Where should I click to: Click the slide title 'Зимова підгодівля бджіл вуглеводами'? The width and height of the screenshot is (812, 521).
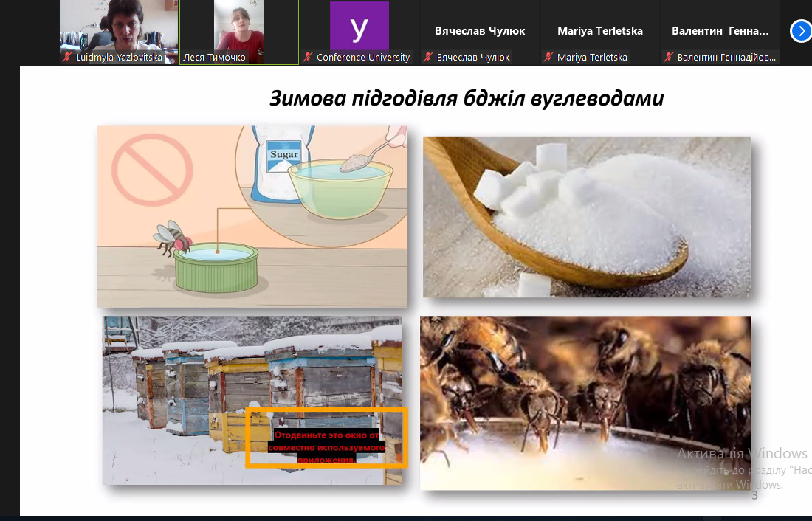pyautogui.click(x=467, y=98)
